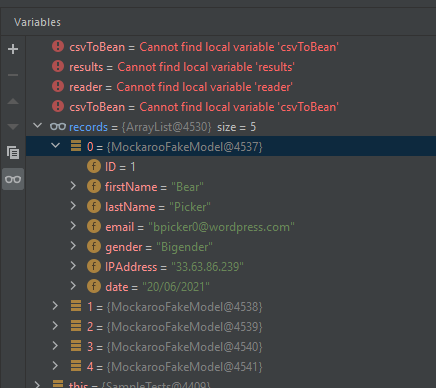Toggle the Show Watches glasses button

coord(13,179)
